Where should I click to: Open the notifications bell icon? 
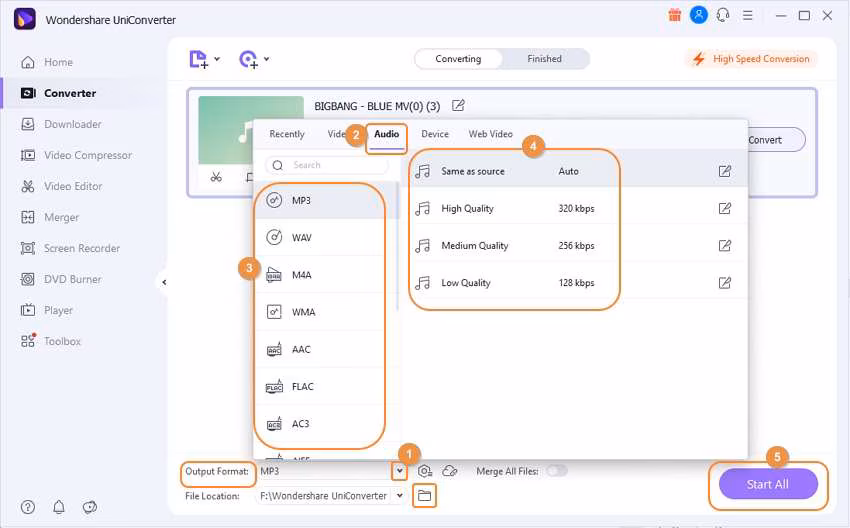[x=59, y=507]
